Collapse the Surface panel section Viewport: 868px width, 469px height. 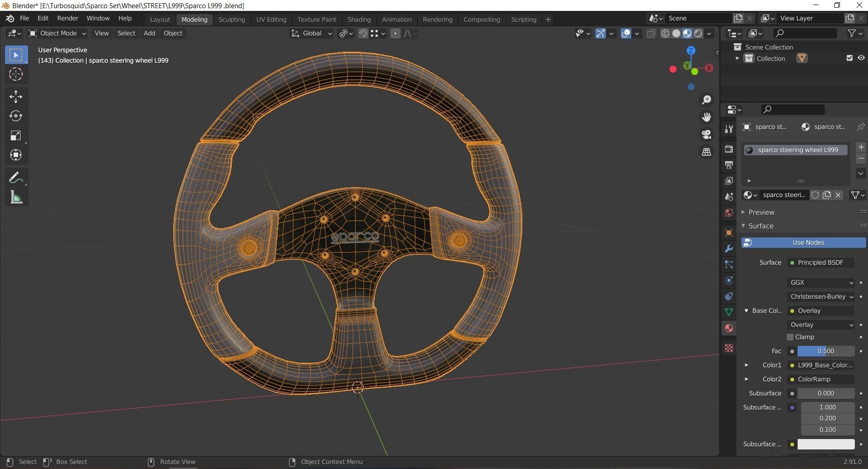[x=760, y=226]
